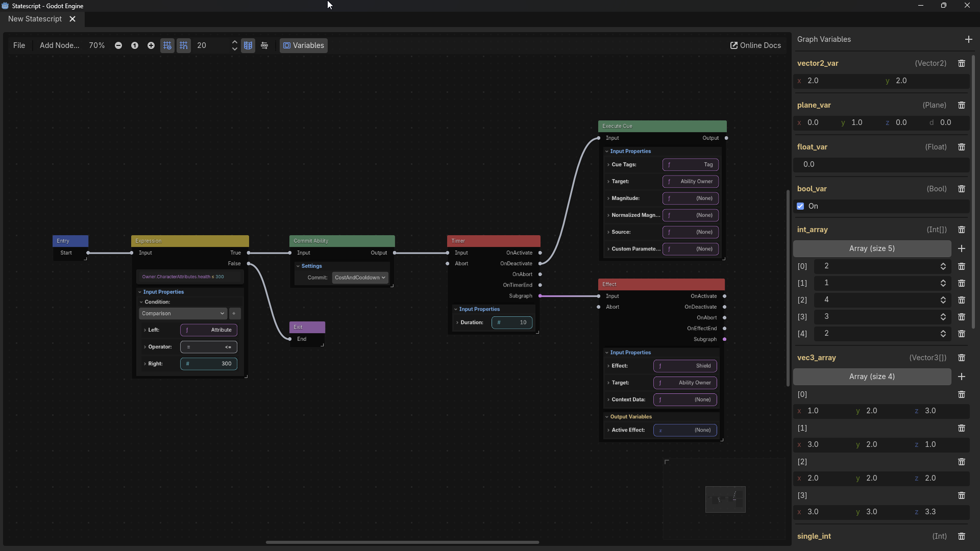This screenshot has height=551, width=980.
Task: Delete the plane_var variable
Action: (x=962, y=105)
